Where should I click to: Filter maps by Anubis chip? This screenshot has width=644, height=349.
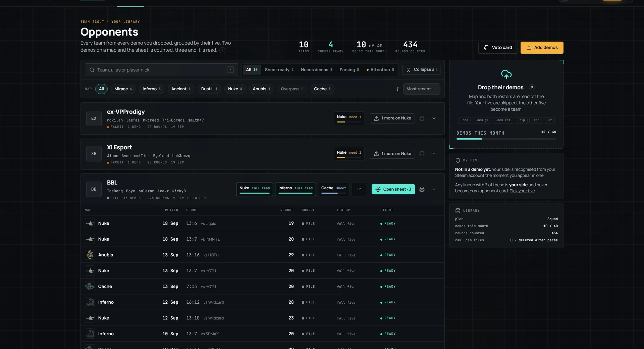tap(262, 89)
